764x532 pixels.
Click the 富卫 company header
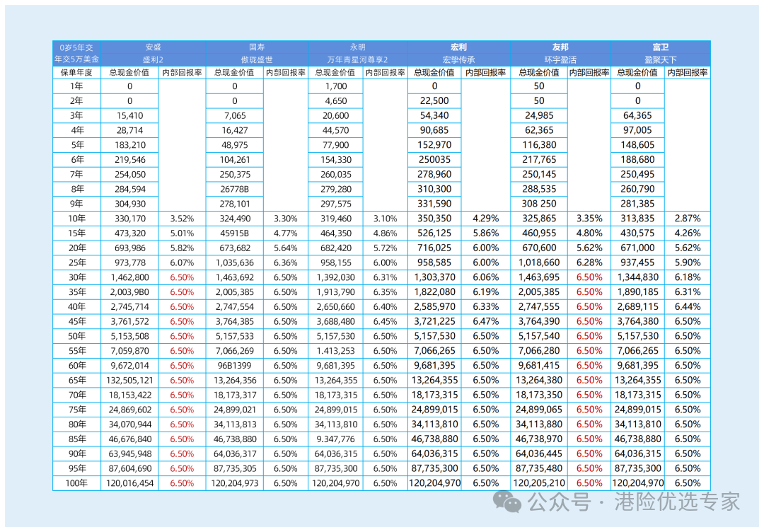tap(661, 47)
